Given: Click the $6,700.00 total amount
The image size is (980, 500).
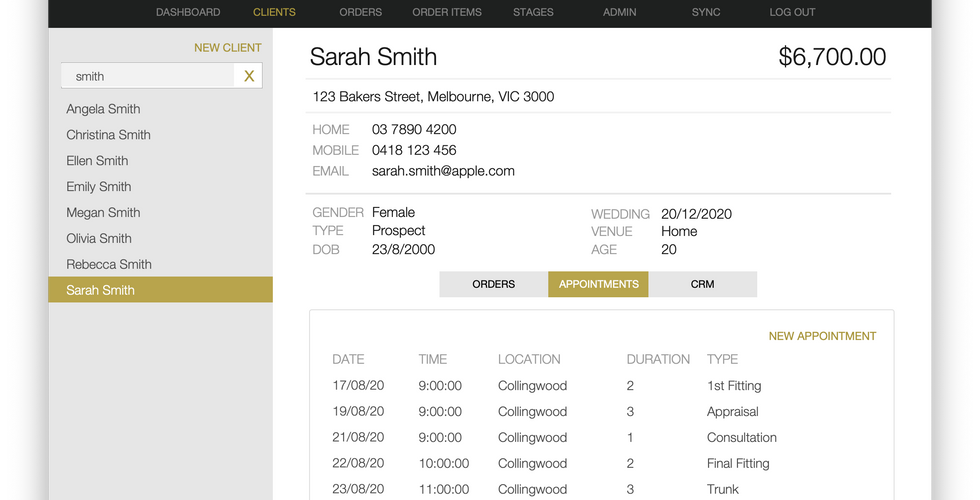Looking at the screenshot, I should [832, 56].
